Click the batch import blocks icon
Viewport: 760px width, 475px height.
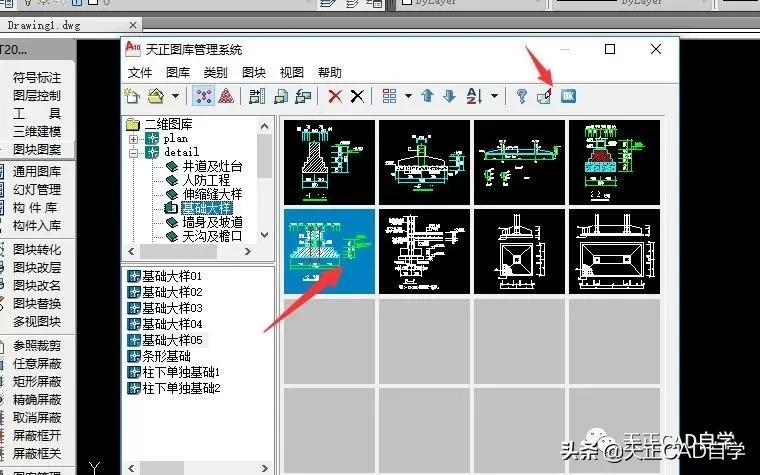point(257,96)
